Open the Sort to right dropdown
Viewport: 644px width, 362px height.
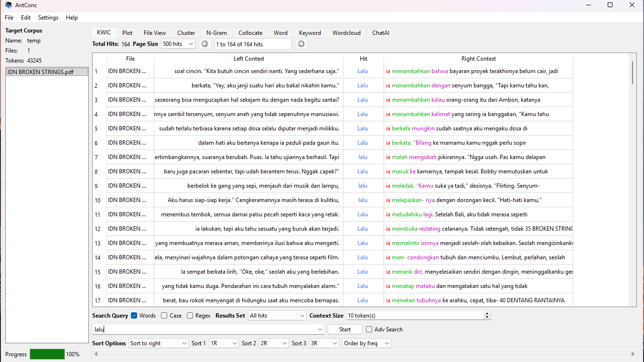click(159, 343)
